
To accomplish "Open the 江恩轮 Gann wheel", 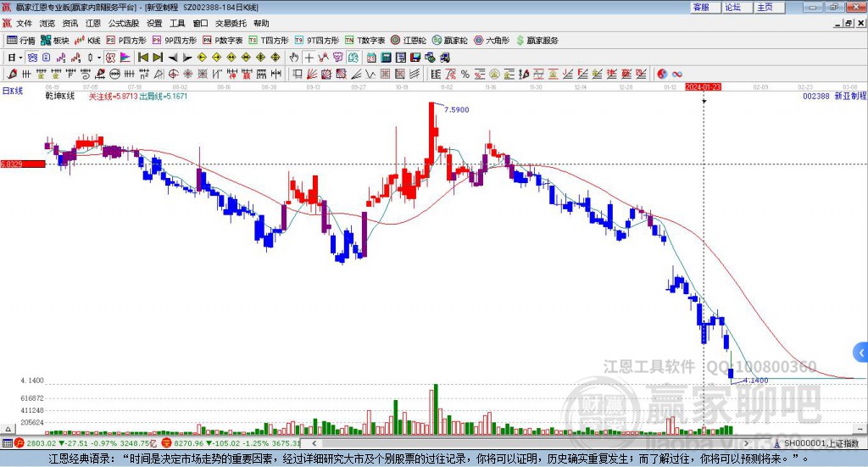I will click(x=409, y=41).
